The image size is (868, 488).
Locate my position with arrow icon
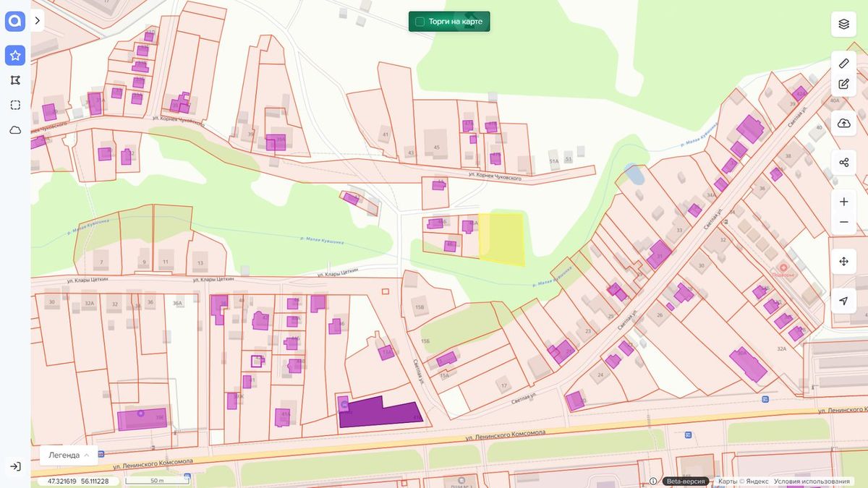(843, 301)
